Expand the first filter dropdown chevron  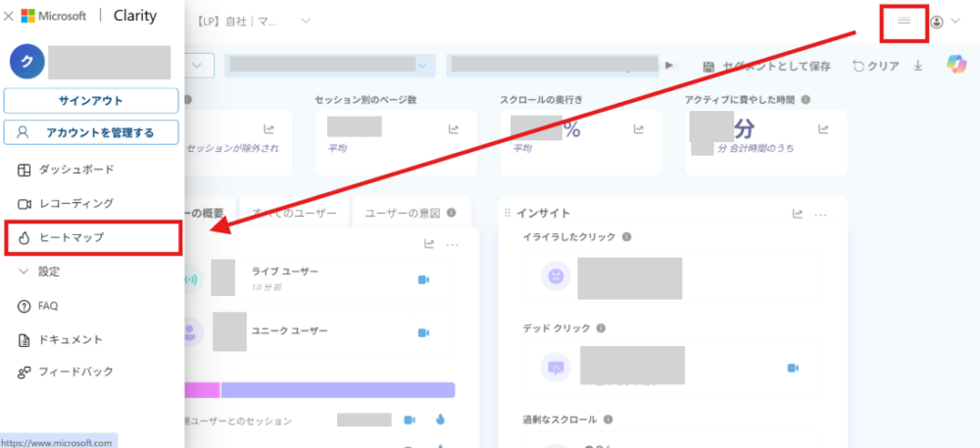point(197,65)
